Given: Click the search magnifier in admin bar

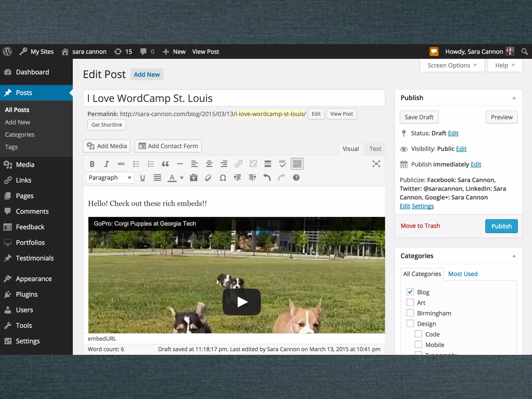Looking at the screenshot, I should 524,52.
